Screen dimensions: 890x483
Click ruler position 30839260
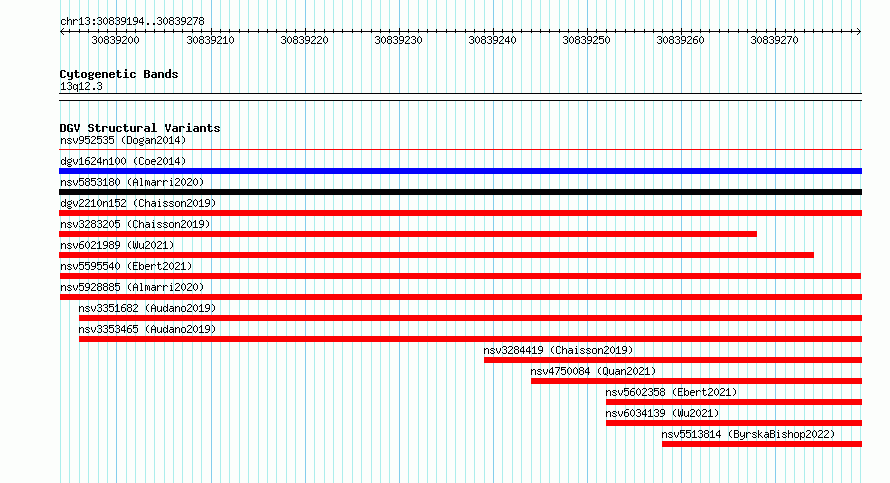(x=681, y=40)
